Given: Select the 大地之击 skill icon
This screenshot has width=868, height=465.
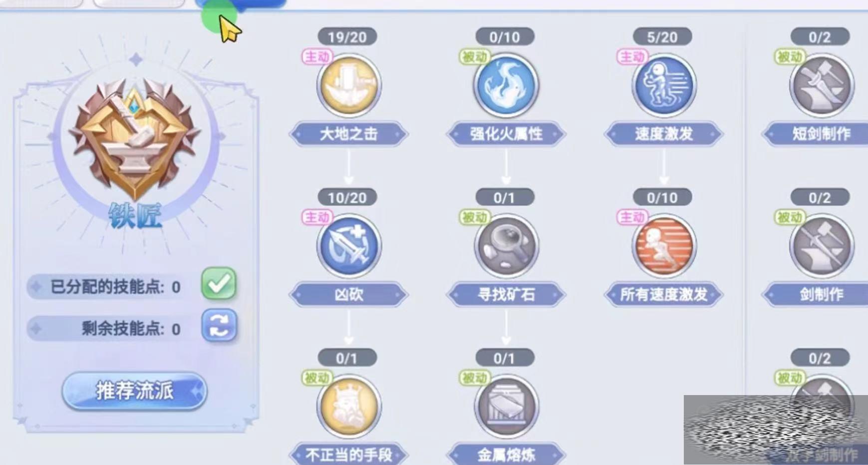Looking at the screenshot, I should (349, 86).
